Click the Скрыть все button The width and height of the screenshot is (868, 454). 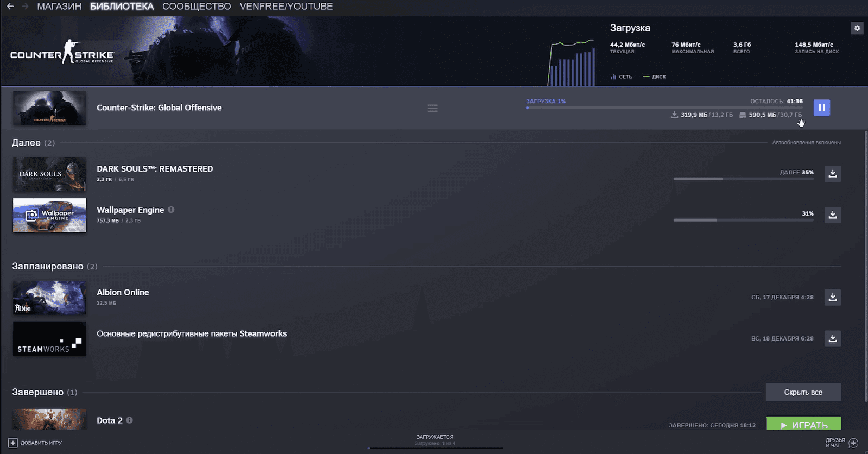(803, 392)
